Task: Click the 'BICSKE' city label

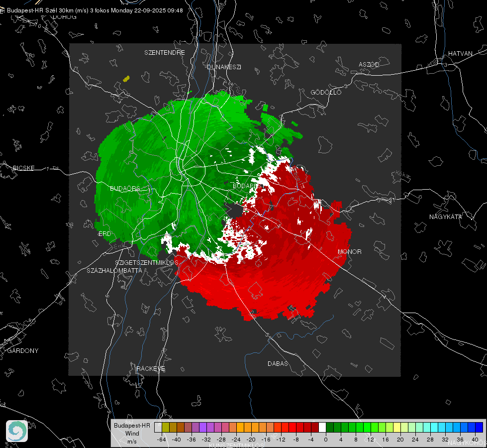Action: tap(23, 168)
